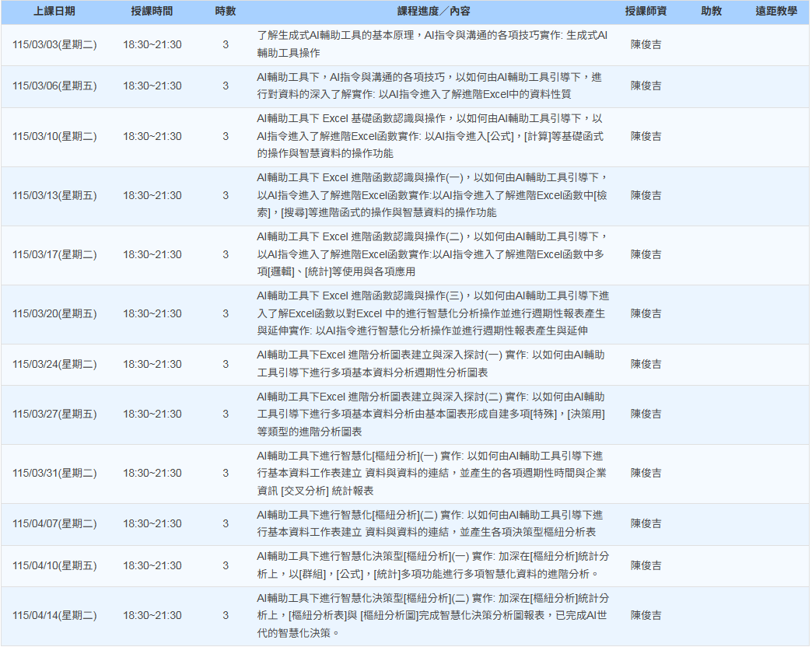812x647 pixels.
Task: Select the 115/03/03(星期二) date cell
Action: tap(54, 44)
